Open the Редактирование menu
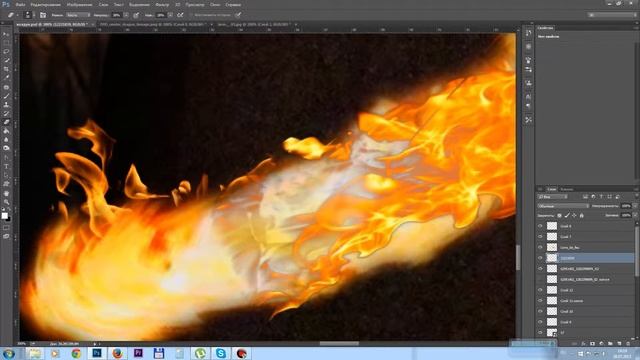Image resolution: width=640 pixels, height=360 pixels. pyautogui.click(x=46, y=4)
